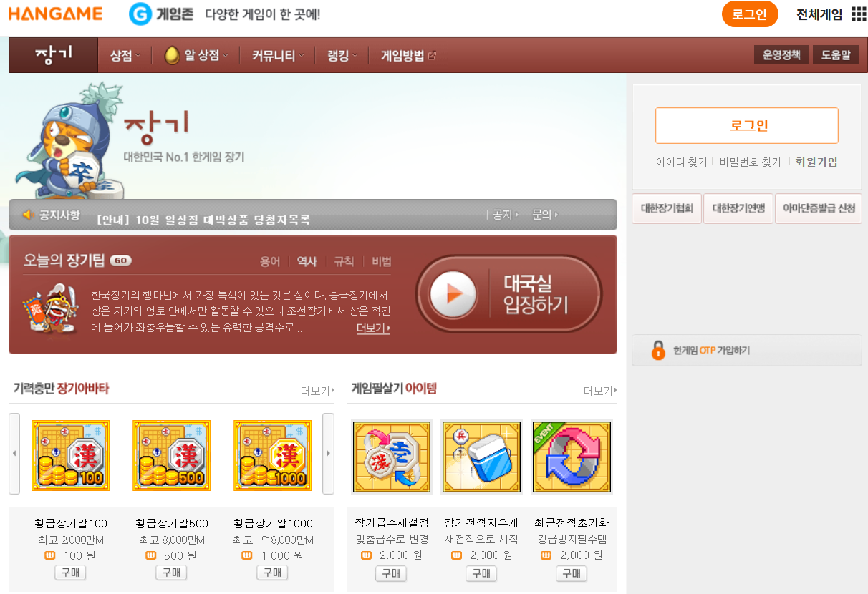Buy 장기급수재설정 with 구매 button
Viewport: 868px width, 594px height.
391,574
